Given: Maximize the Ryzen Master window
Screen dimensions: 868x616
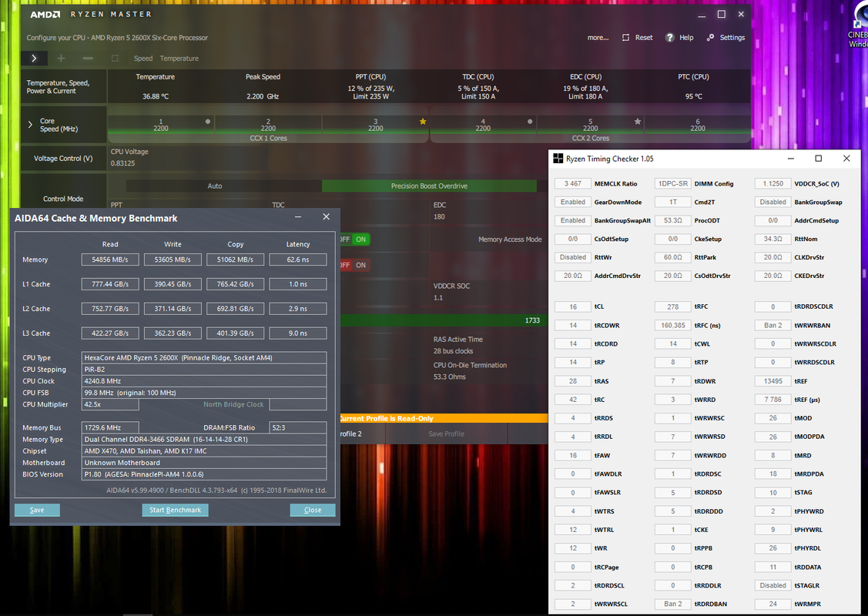Looking at the screenshot, I should coord(722,15).
